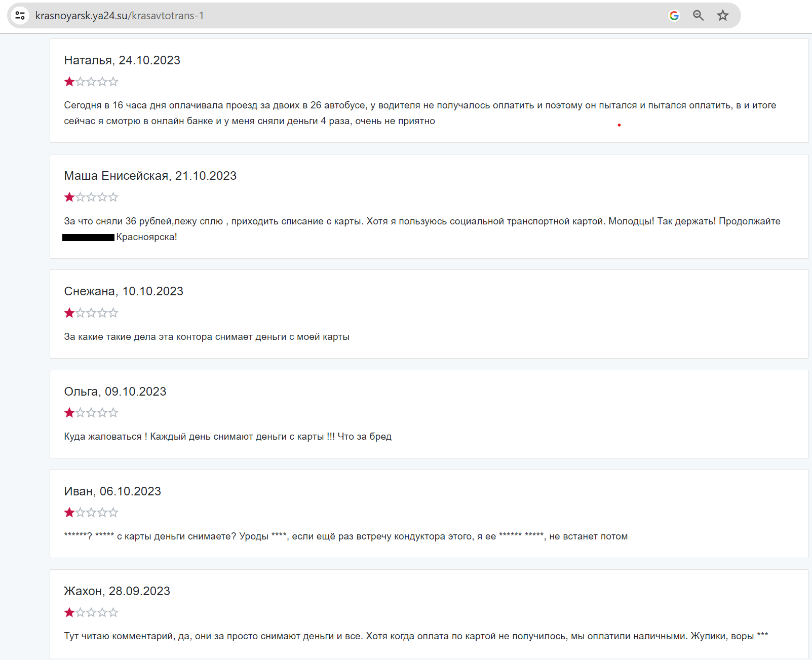Click the star rating in Иван's review
The height and width of the screenshot is (660, 812).
click(x=91, y=513)
